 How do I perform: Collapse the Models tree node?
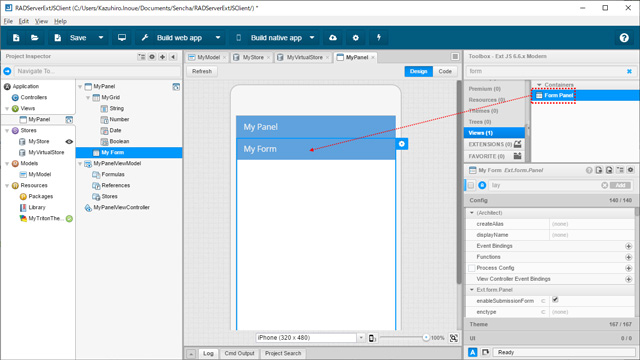pos(7,164)
